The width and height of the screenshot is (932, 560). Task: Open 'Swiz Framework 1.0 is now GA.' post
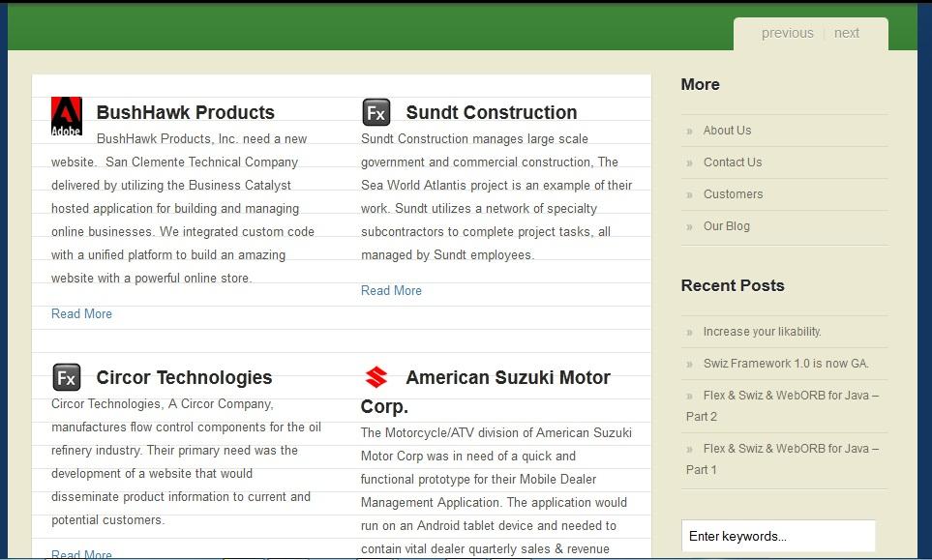(786, 364)
